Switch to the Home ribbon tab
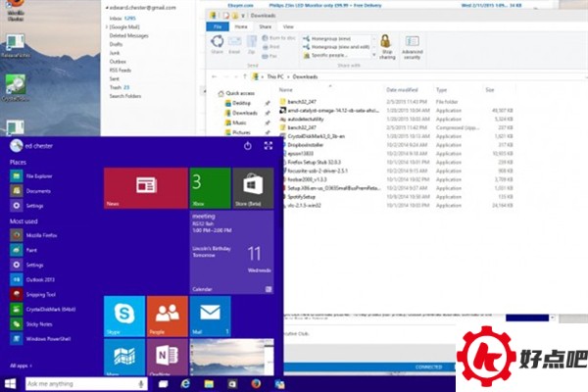Screen dimensions: 588x392 tap(241, 26)
